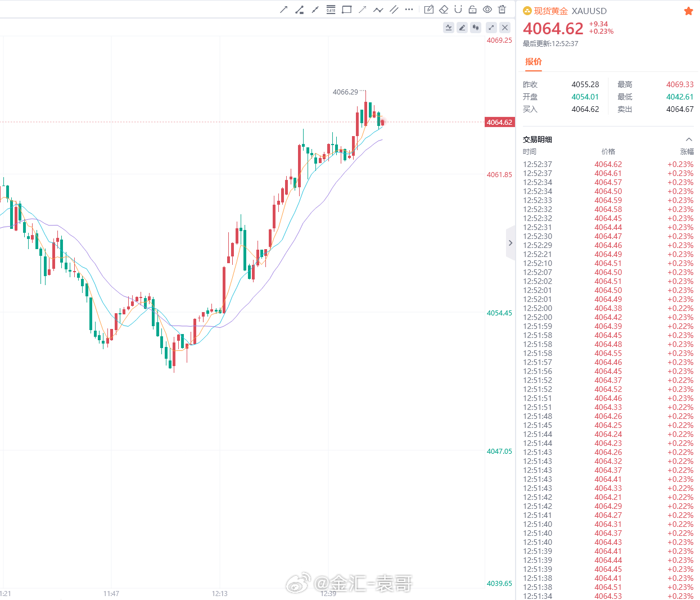This screenshot has height=600, width=700.
Task: Click the eraser tool icon
Action: coord(444,10)
